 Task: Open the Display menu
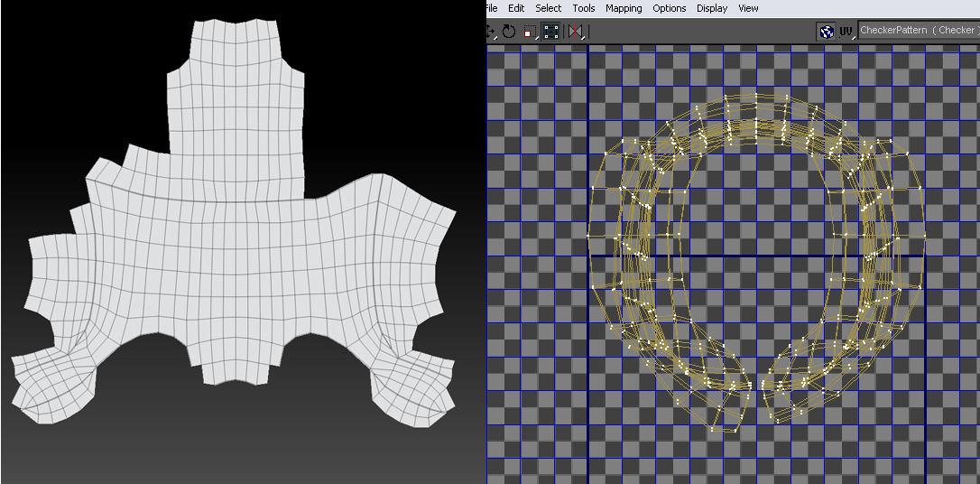712,8
